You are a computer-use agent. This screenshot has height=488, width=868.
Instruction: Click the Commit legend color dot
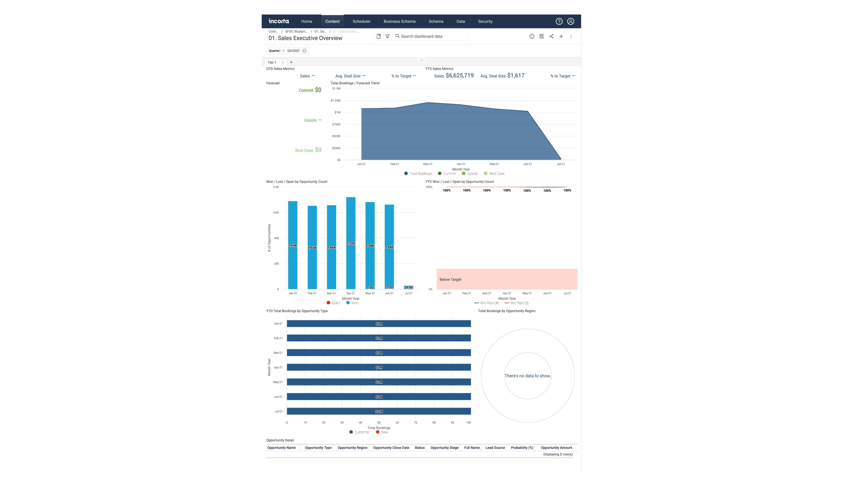(439, 173)
